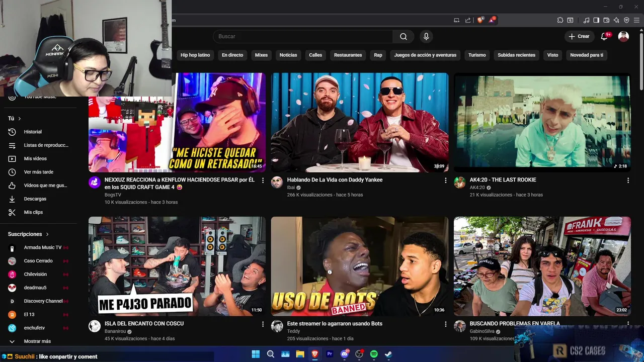Open the music note playlist icon
The width and height of the screenshot is (644, 362).
pos(586,20)
